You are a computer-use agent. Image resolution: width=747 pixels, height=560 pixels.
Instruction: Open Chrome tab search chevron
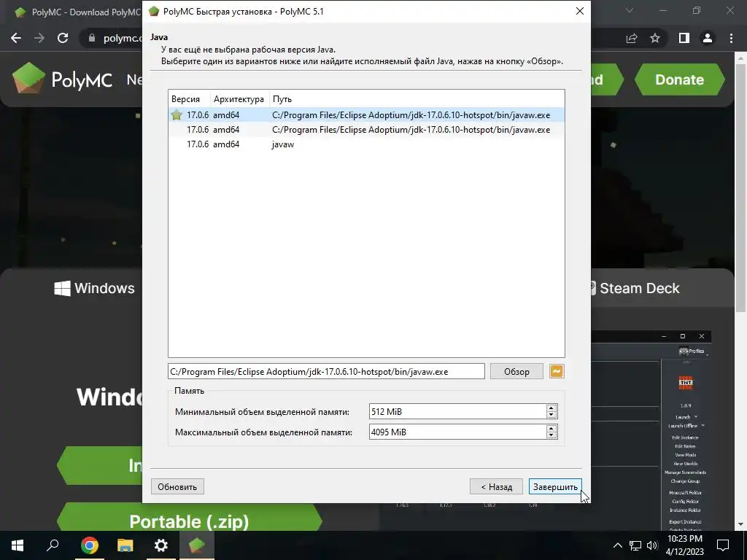point(630,10)
